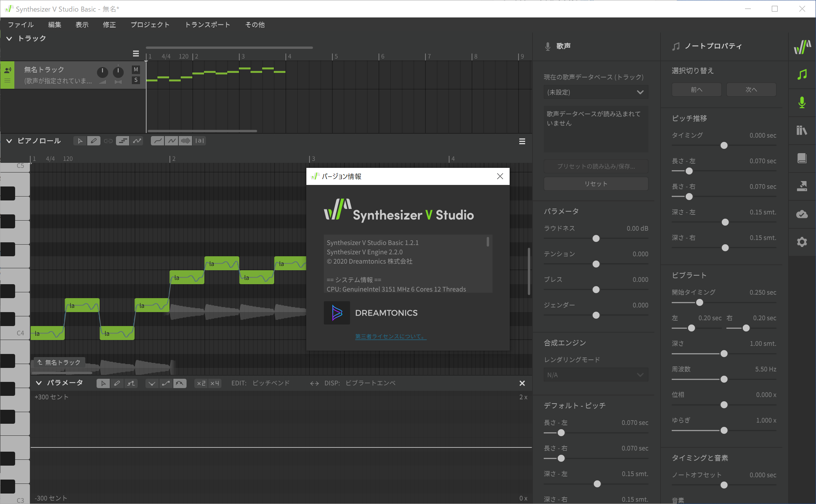Click the テンション slider handle
Screen dimensions: 816x504
pyautogui.click(x=596, y=264)
